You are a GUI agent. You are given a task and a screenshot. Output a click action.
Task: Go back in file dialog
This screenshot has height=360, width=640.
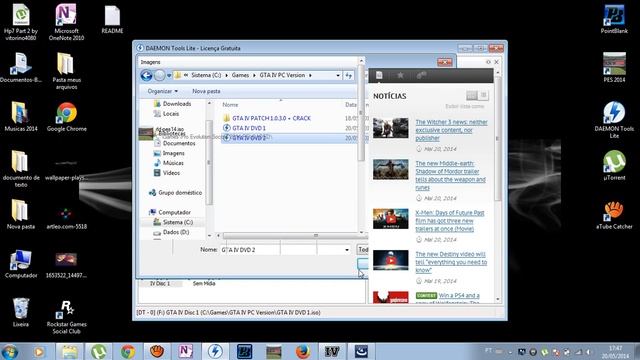click(x=146, y=75)
